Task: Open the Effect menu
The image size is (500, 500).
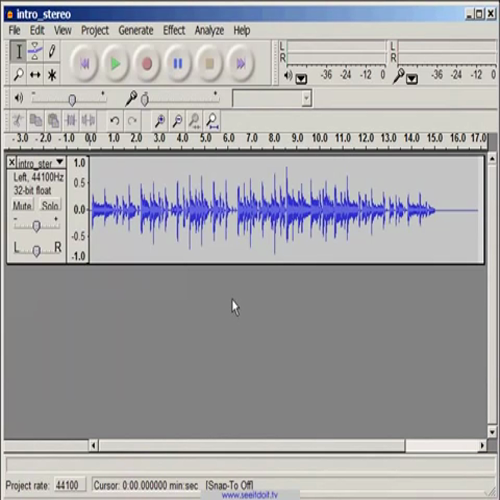Action: pos(174,31)
